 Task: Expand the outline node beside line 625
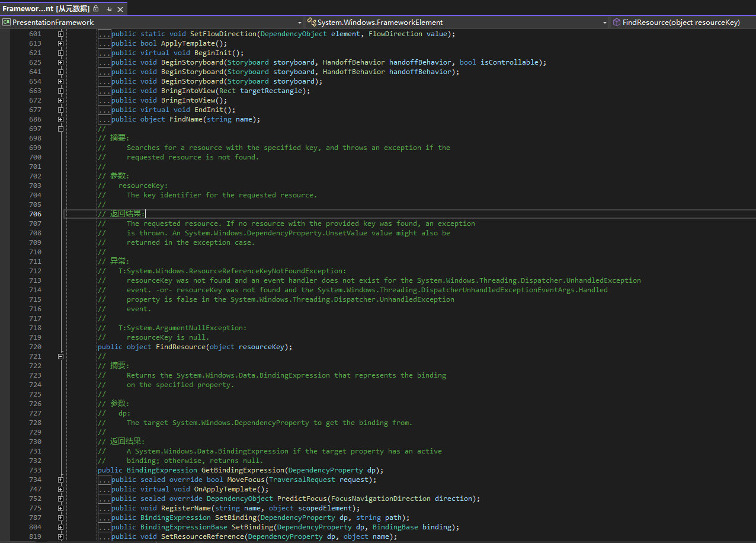coord(60,62)
